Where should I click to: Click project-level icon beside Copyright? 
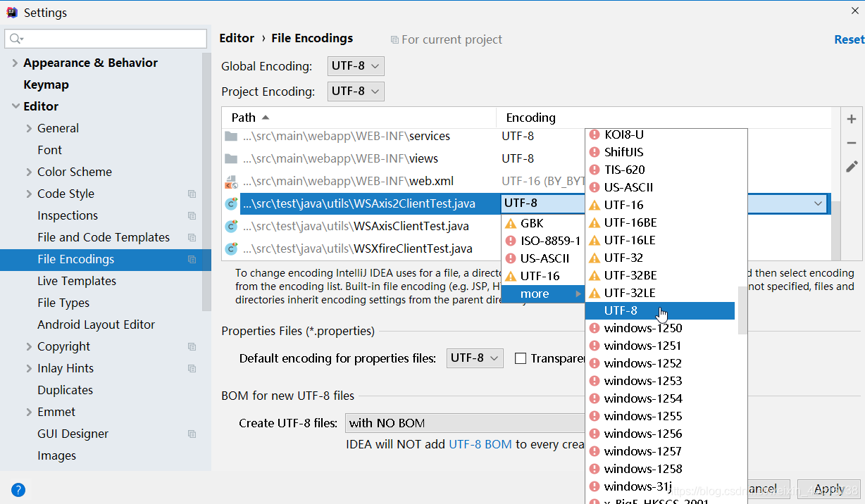tap(192, 346)
